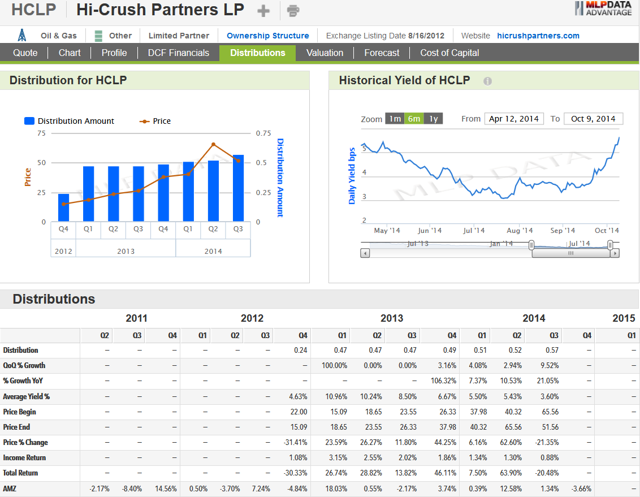This screenshot has height=497, width=640.
Task: Click the yield scrollbar right arrow
Action: [615, 253]
